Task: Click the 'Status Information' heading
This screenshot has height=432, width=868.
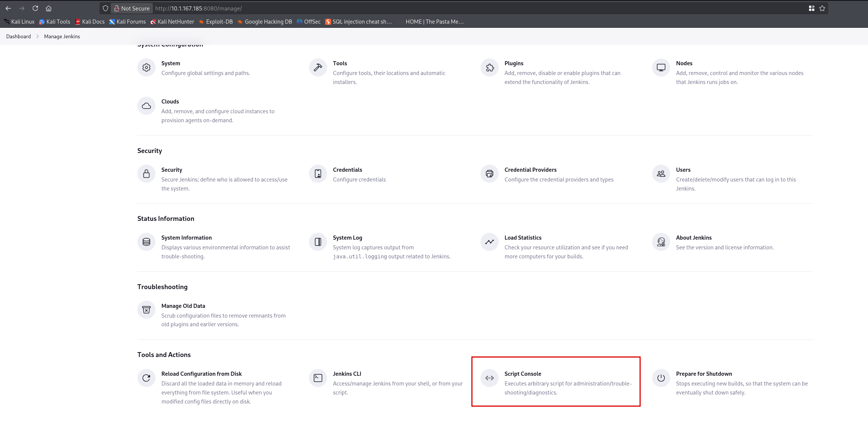Action: [x=166, y=219]
